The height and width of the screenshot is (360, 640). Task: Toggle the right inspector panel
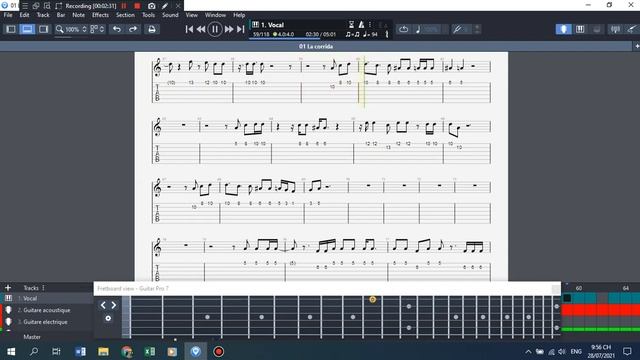pos(43,29)
